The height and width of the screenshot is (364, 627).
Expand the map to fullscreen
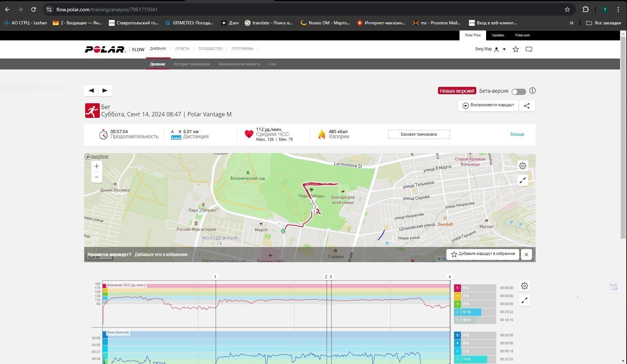coord(522,180)
